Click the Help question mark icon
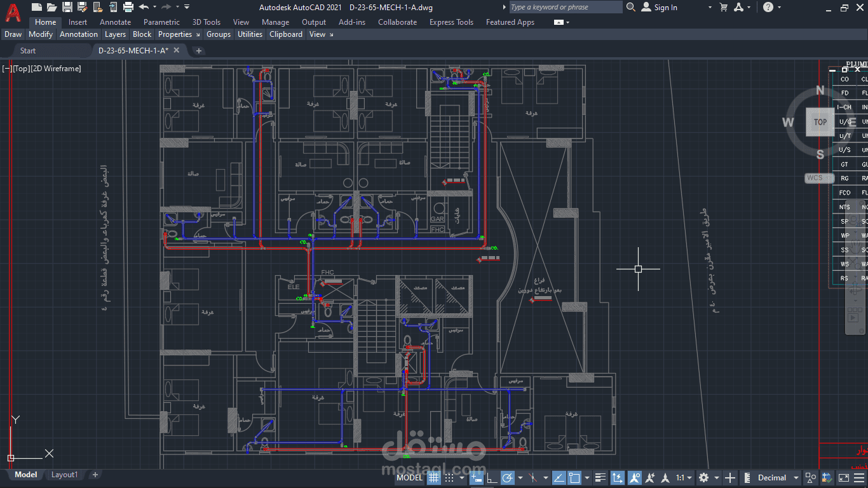This screenshot has width=868, height=488. [768, 7]
